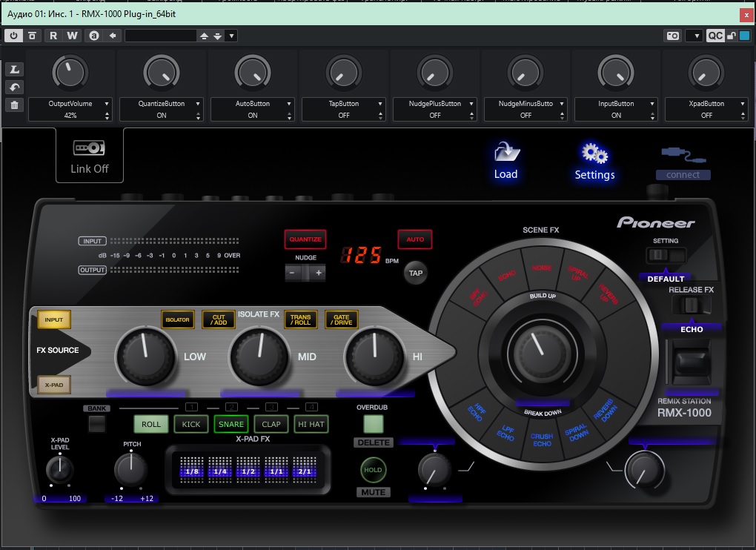
Task: Click the Write automation W icon
Action: pyautogui.click(x=72, y=36)
